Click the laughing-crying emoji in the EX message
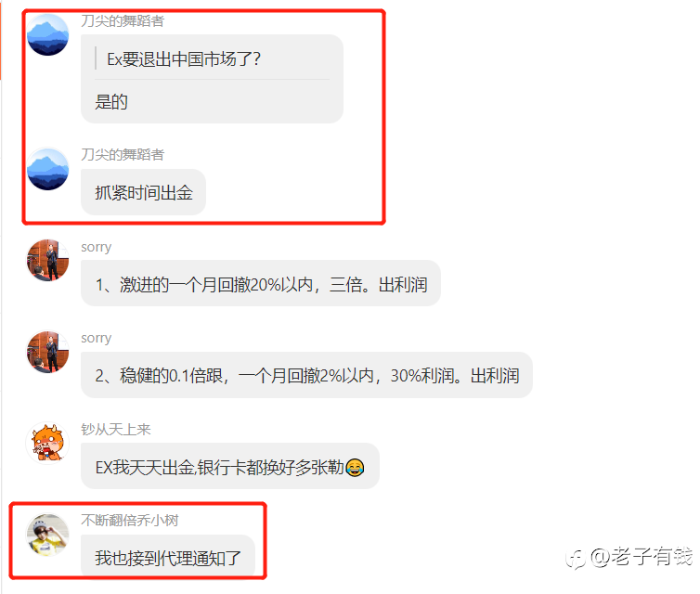700x594 pixels. point(355,467)
